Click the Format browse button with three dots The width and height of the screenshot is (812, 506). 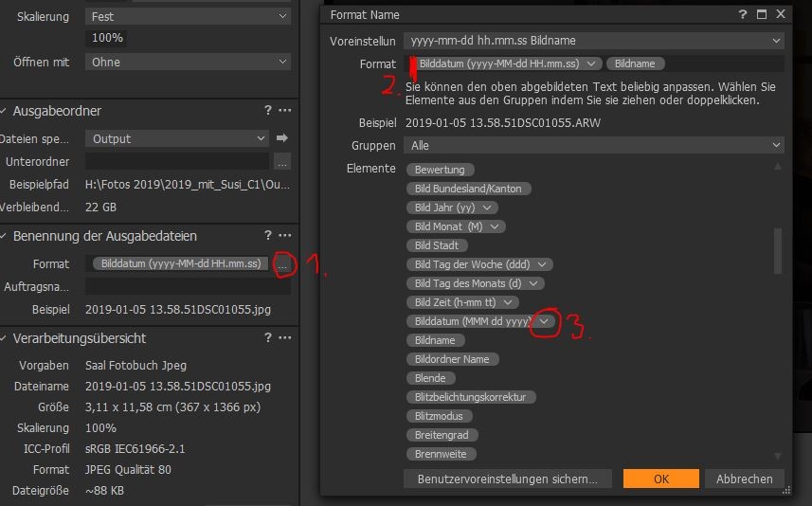(x=282, y=264)
